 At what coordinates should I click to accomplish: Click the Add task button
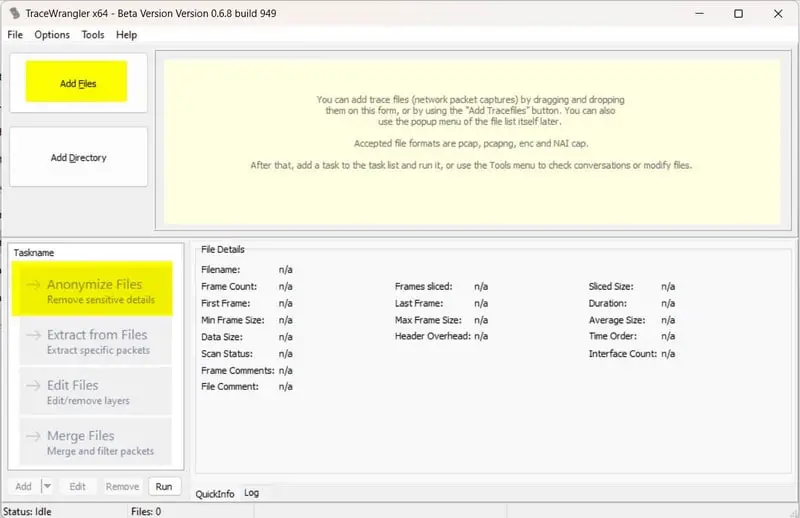23,486
